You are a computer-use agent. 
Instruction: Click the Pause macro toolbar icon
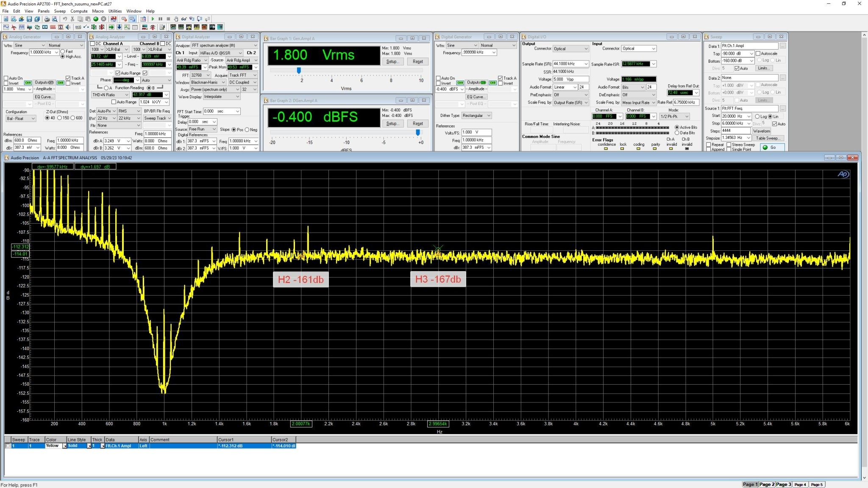click(160, 19)
